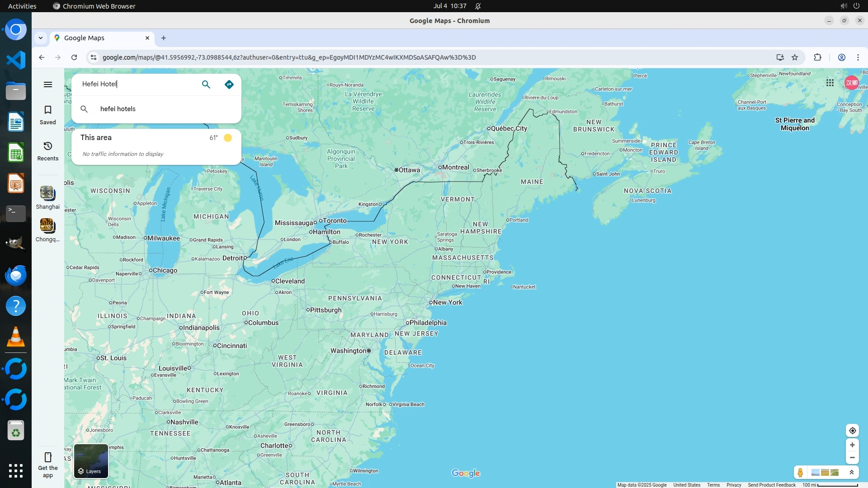This screenshot has height=488, width=868.
Task: Open Chromium three-dot menu
Action: (858, 57)
